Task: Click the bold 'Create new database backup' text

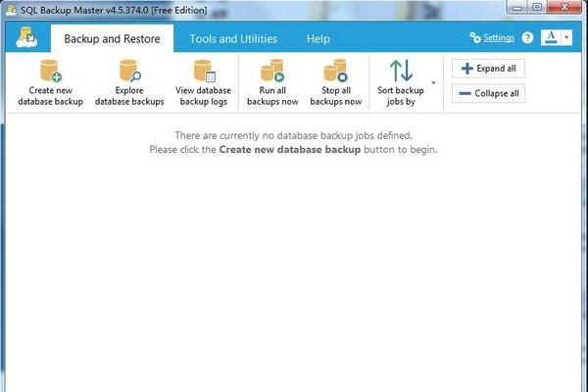Action: click(x=289, y=150)
